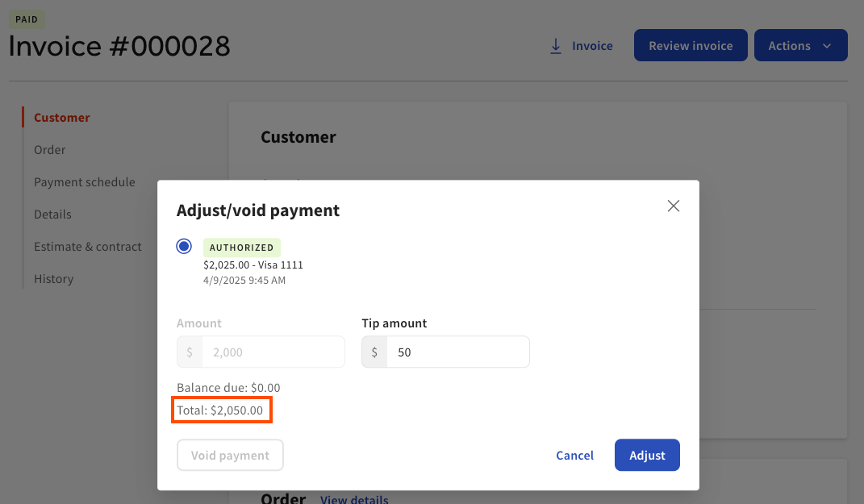This screenshot has height=504, width=864.
Task: Select the AUTHORIZED Visa payment radio button
Action: 184,246
